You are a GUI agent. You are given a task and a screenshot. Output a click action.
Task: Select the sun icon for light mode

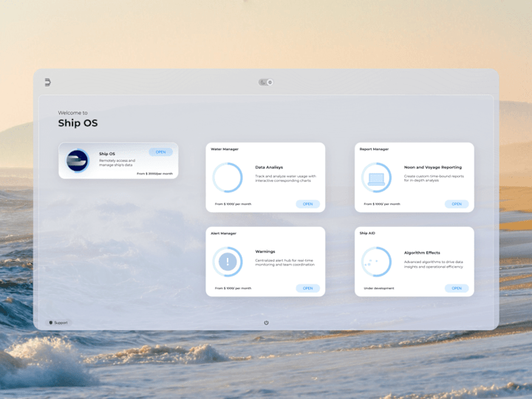click(270, 82)
